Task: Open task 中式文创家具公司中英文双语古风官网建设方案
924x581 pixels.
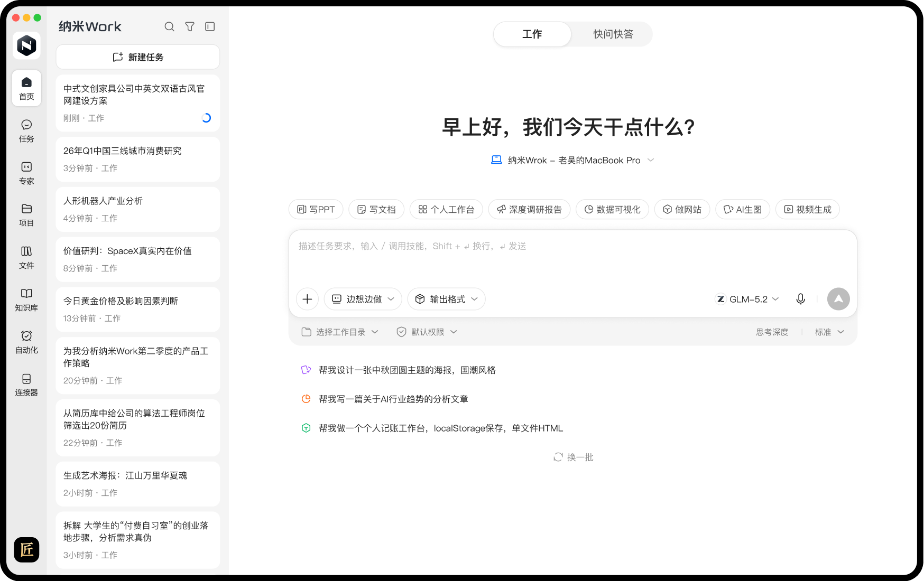Action: (138, 103)
